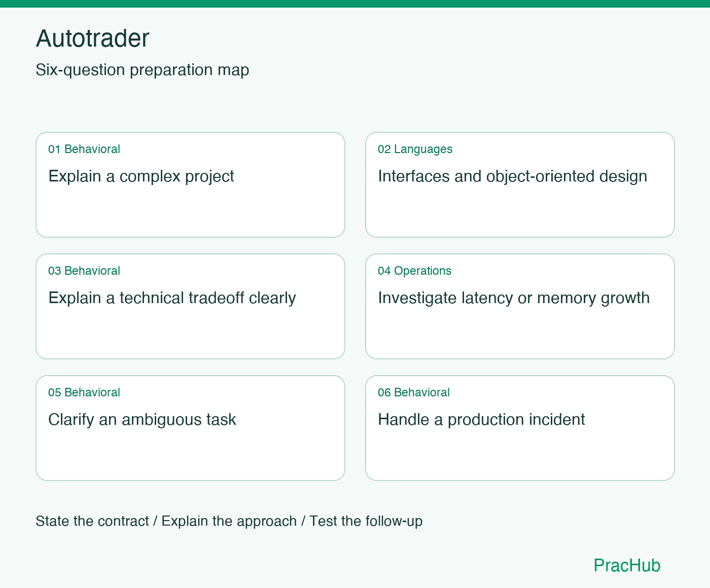Select the '04 Operations' label
The width and height of the screenshot is (710, 588).
(x=414, y=271)
